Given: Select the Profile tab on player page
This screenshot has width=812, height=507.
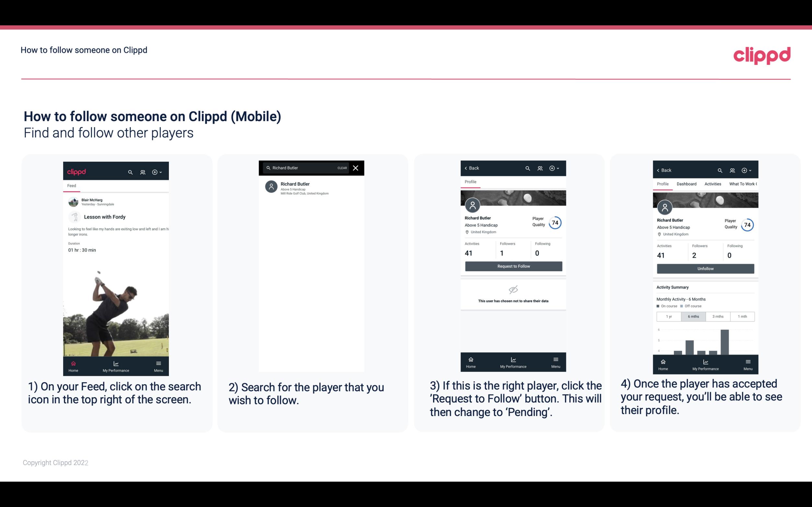Looking at the screenshot, I should [470, 182].
